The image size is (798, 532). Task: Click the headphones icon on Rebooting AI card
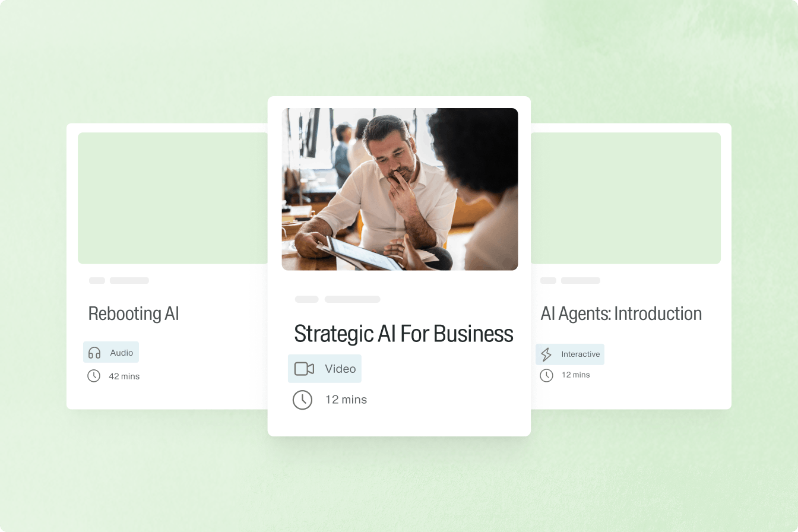(x=94, y=353)
